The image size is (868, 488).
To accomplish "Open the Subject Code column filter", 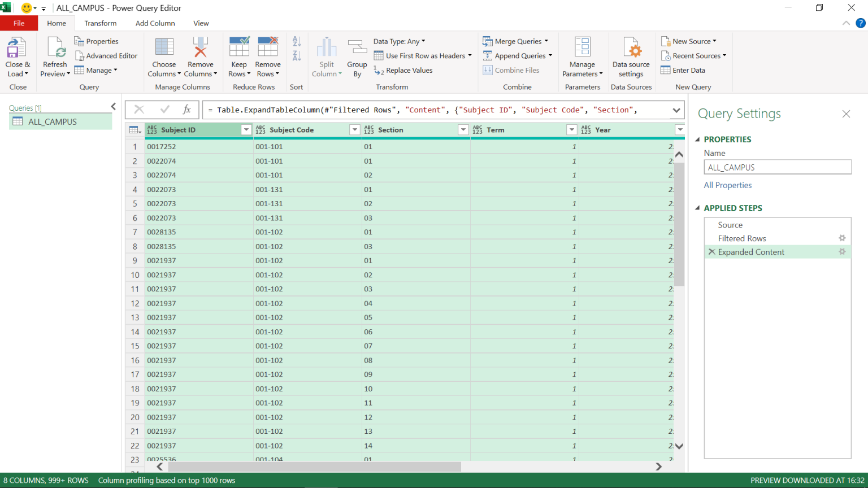I will (x=354, y=129).
